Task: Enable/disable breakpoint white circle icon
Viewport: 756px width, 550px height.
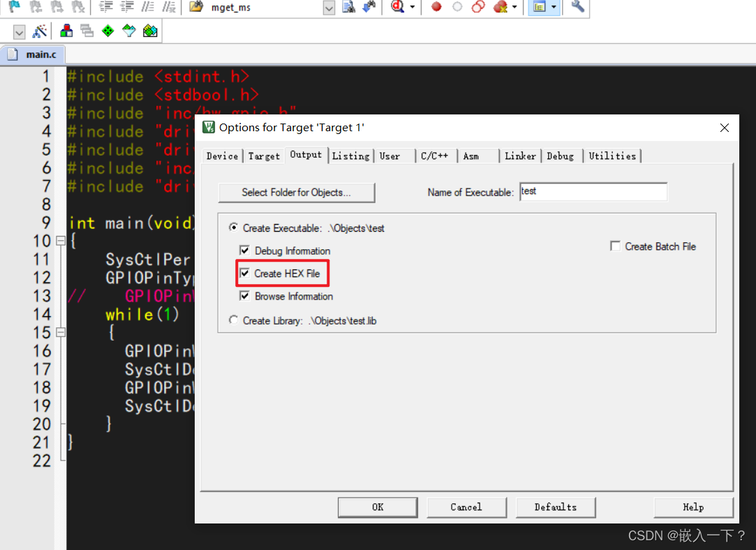Action: (x=457, y=7)
